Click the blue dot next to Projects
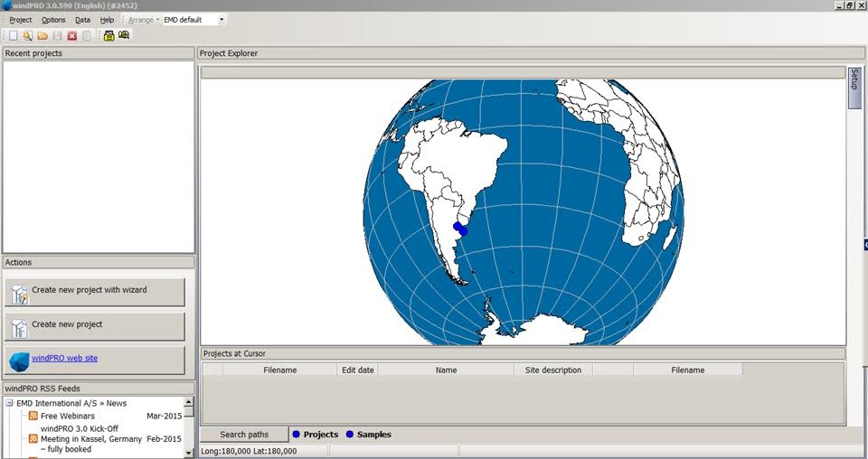 click(297, 434)
